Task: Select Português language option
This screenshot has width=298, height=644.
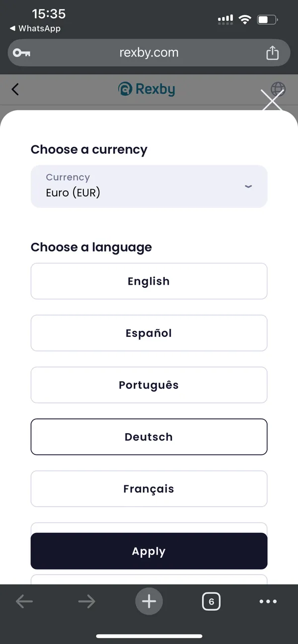Action: [x=149, y=385]
